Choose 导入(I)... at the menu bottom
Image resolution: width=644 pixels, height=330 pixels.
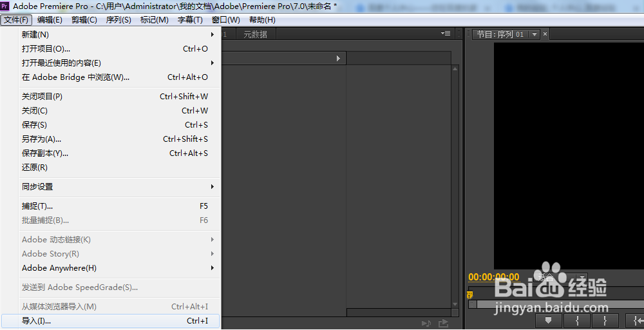tap(111, 321)
